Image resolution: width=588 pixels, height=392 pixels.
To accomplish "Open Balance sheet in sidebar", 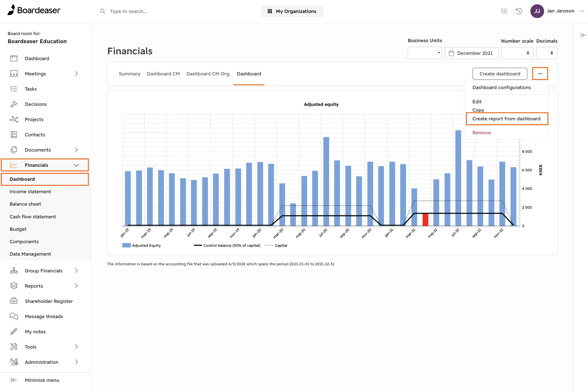I will [x=25, y=204].
